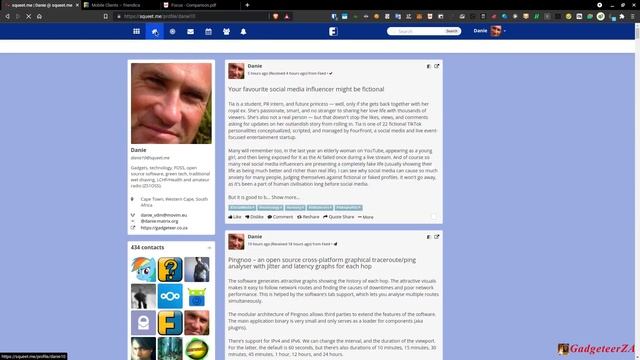The width and height of the screenshot is (640, 360).
Task: Open the community circle icon in navbar
Action: (172, 31)
